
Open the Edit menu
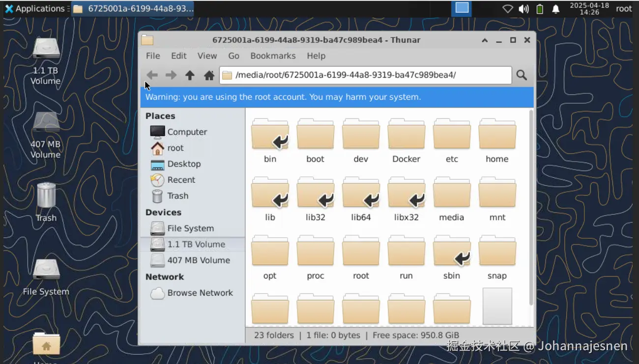click(x=178, y=56)
